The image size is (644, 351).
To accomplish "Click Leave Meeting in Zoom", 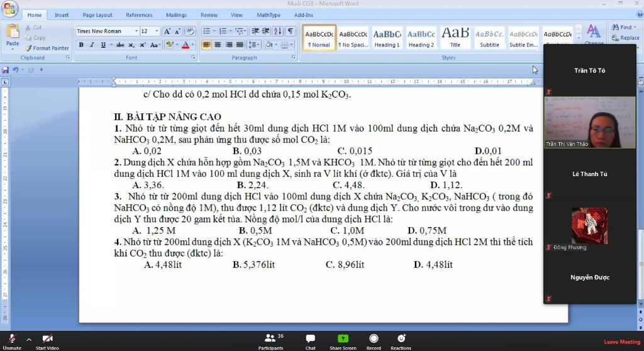I will pos(622,342).
